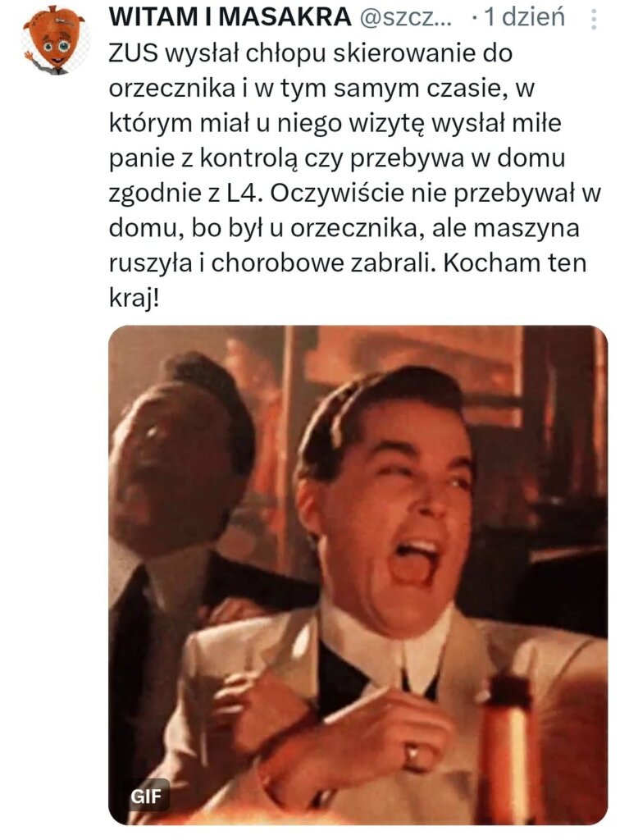Click the ring on the hand in GIF
Viewport: 629px width, 840px height.
tap(413, 754)
